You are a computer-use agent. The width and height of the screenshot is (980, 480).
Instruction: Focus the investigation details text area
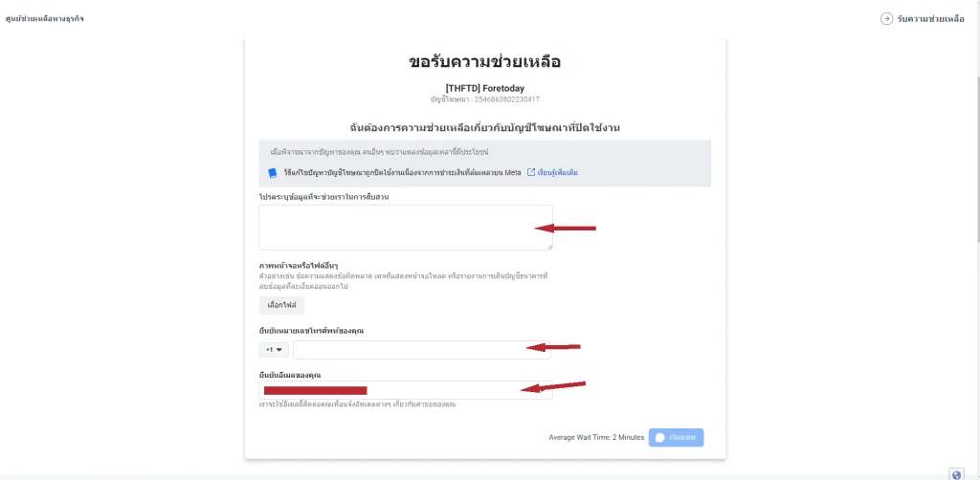click(406, 228)
